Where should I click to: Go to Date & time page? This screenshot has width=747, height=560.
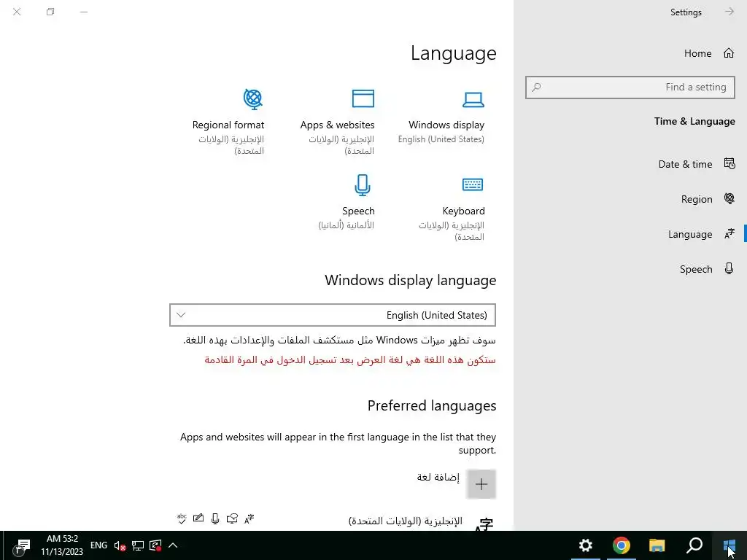point(685,164)
